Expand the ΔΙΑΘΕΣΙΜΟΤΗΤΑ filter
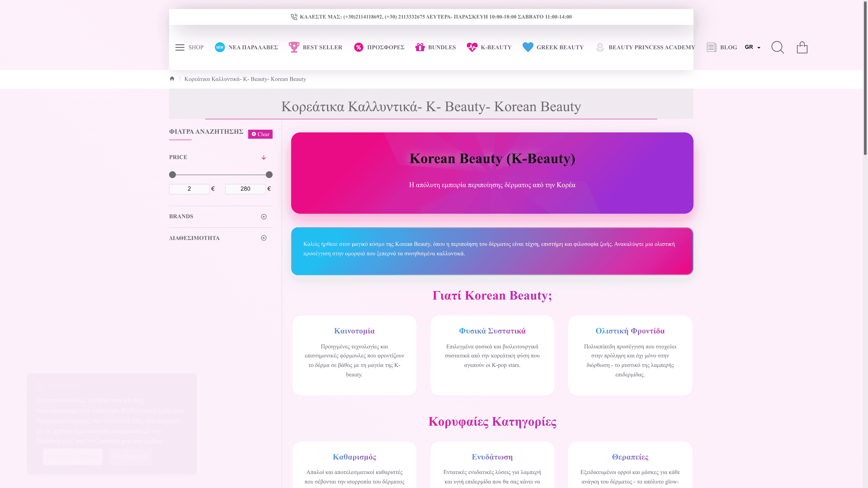 pos(264,238)
